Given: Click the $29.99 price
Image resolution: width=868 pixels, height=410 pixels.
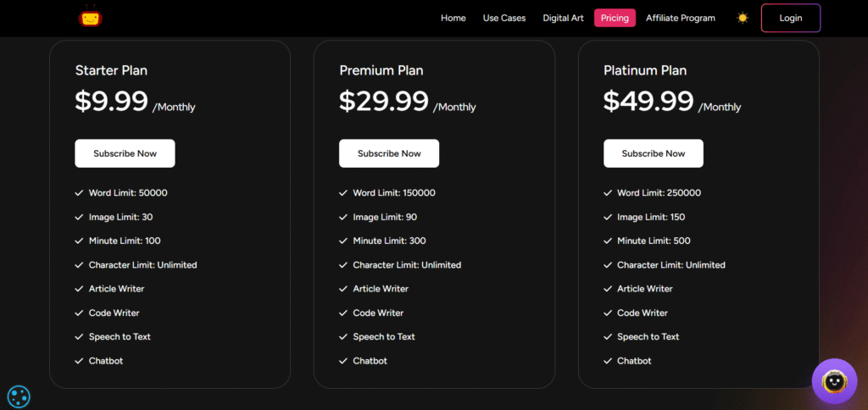Looking at the screenshot, I should (x=384, y=101).
